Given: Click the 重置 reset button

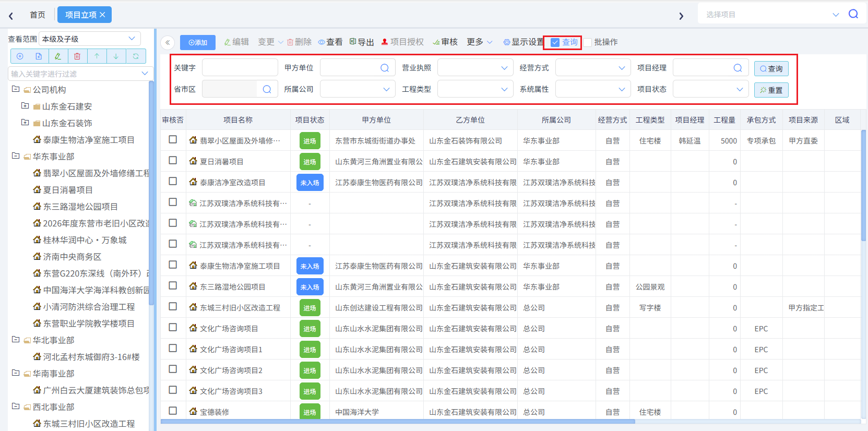Looking at the screenshot, I should point(771,90).
